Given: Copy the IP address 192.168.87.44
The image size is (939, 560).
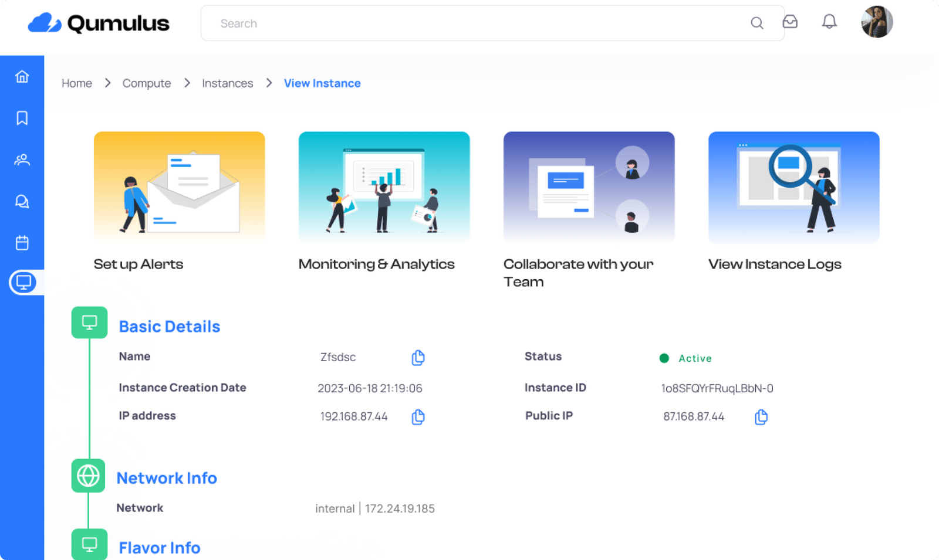Looking at the screenshot, I should pos(418,417).
